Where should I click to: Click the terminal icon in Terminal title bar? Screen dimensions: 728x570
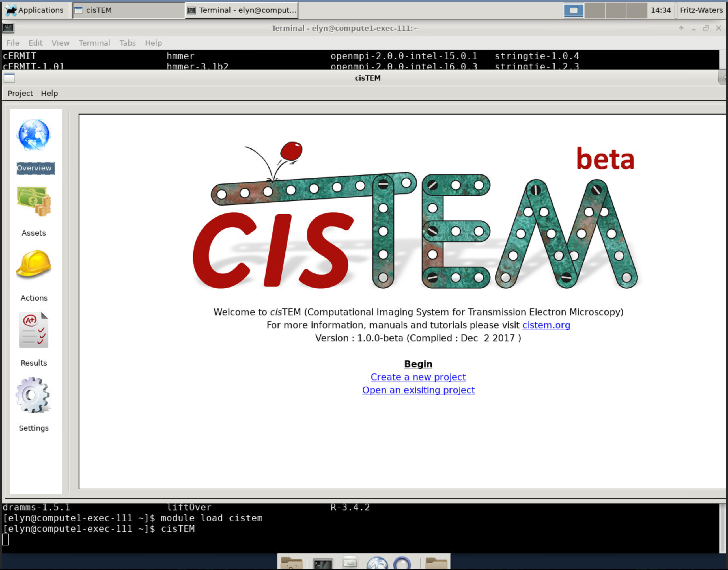click(x=8, y=28)
